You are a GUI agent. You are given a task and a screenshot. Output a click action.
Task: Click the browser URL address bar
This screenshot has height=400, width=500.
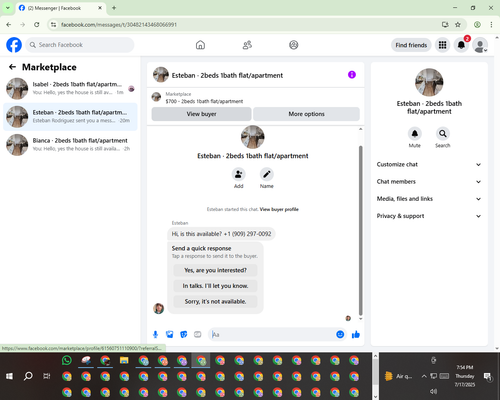(247, 25)
